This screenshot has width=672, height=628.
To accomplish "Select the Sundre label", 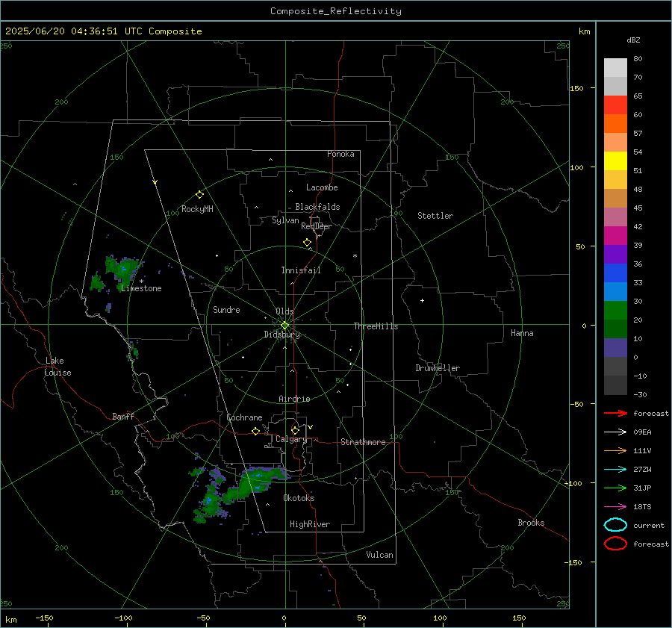I will [x=226, y=309].
